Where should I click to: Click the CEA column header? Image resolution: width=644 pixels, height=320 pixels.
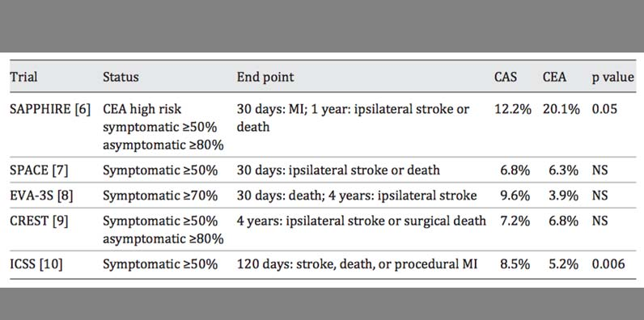(554, 77)
